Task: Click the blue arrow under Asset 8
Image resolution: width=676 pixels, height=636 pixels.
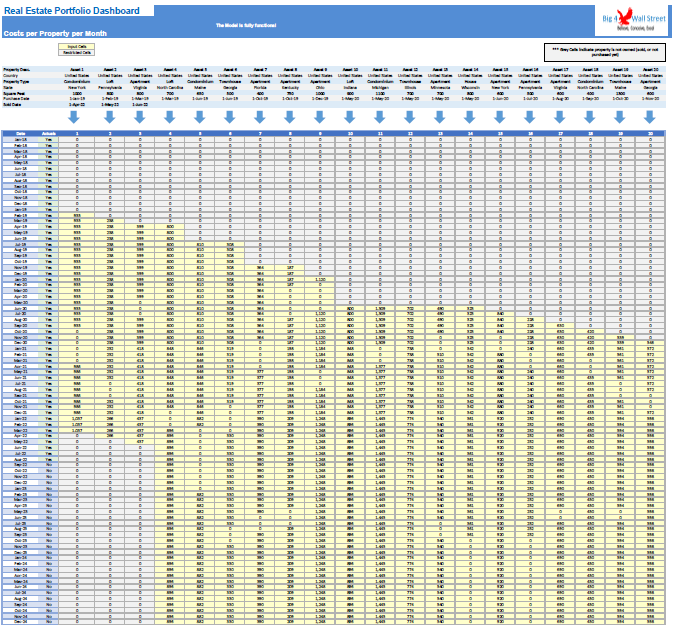Action: 290,117
